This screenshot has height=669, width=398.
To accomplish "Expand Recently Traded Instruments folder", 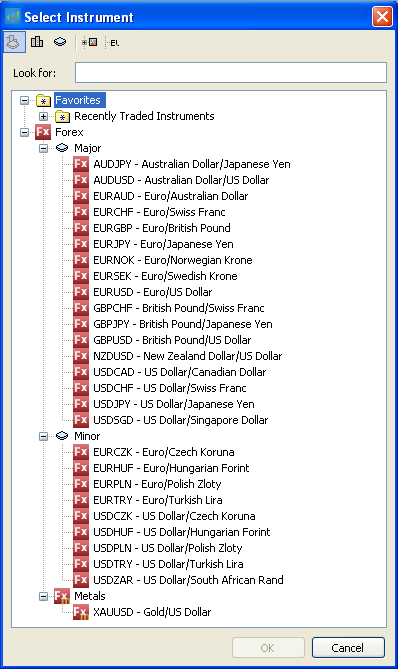I will (44, 116).
